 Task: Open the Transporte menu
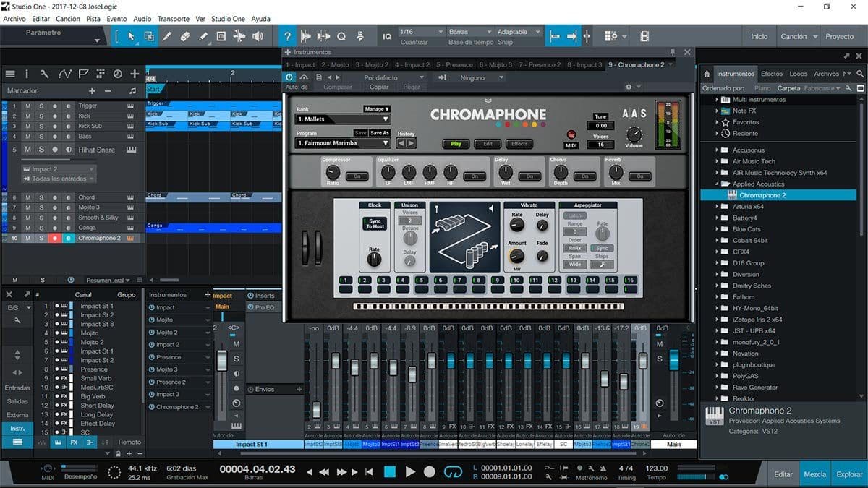point(174,19)
